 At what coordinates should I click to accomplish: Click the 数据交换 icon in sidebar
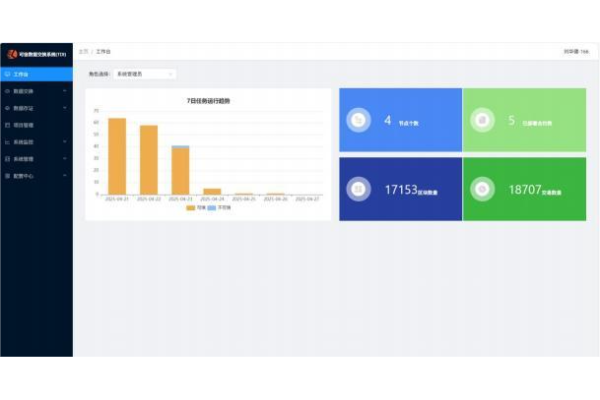[8, 91]
